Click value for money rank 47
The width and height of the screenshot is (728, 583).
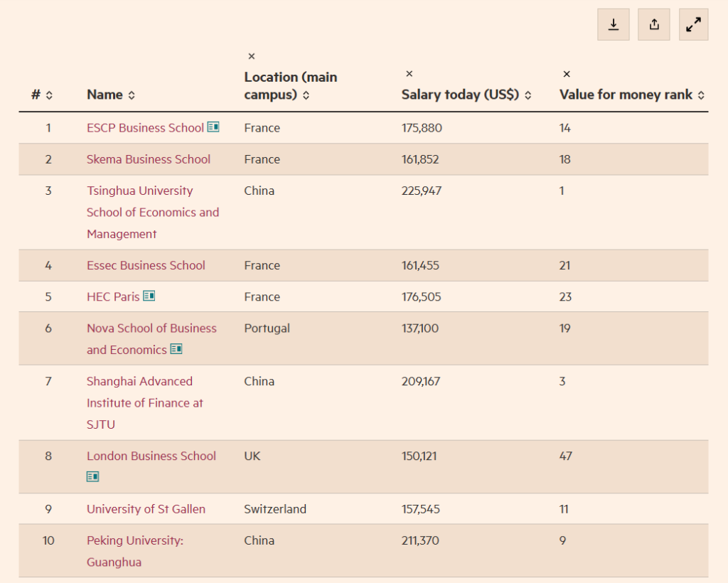click(x=565, y=456)
